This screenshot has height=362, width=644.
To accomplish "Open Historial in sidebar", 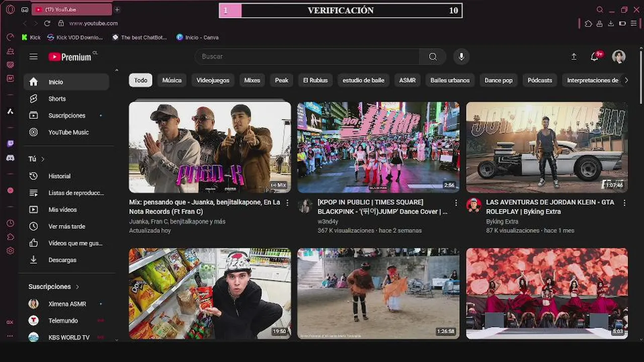I will click(66, 176).
